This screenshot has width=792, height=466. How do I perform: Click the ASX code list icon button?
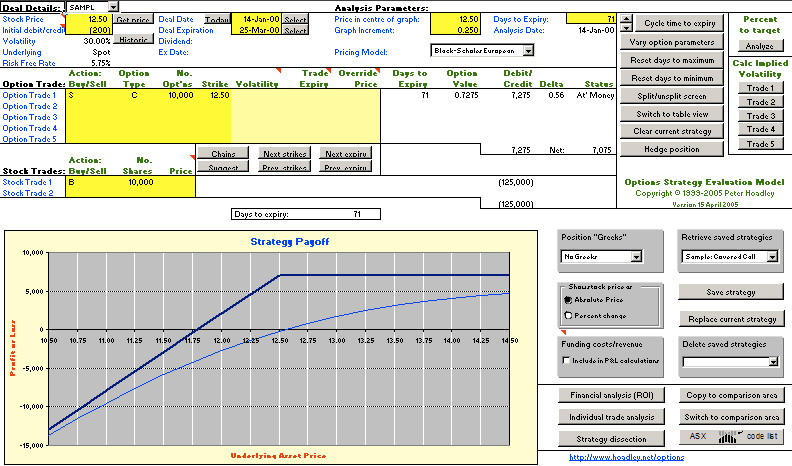(x=733, y=437)
